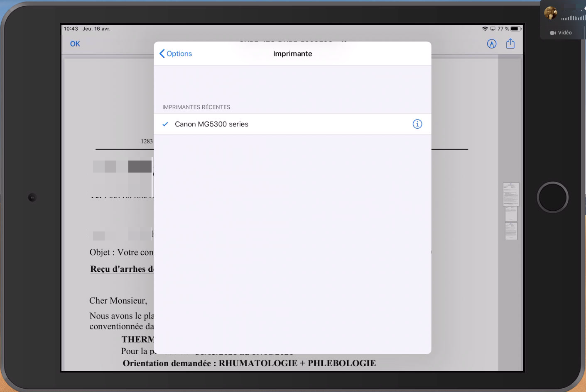Click the camera icon next to Vidéo
The image size is (586, 392).
553,33
